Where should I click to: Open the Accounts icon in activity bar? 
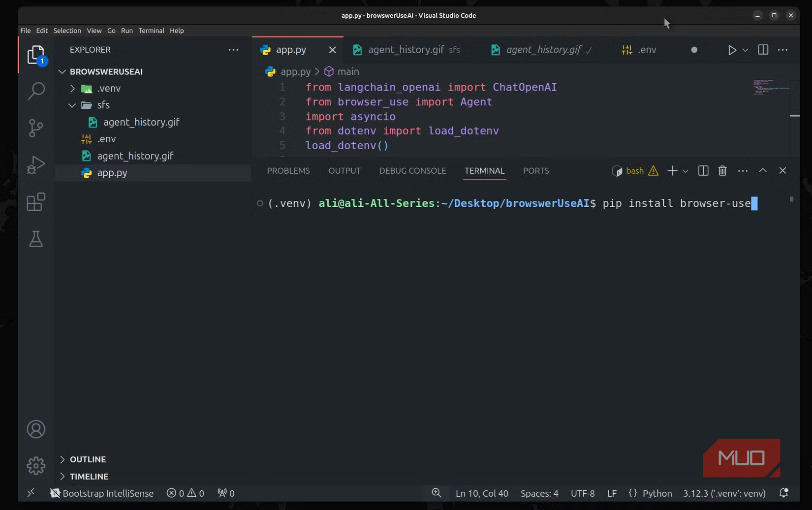(x=36, y=429)
